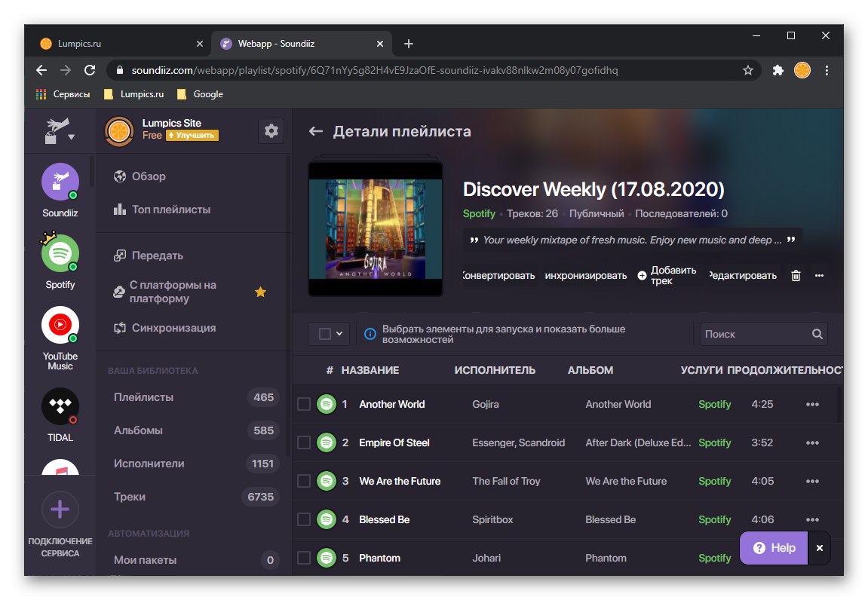
Task: Click the Spotify link under playlist title
Action: click(479, 213)
